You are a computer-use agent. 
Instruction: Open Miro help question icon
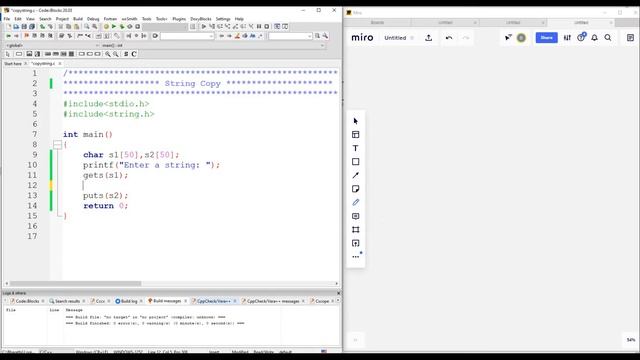click(x=581, y=38)
